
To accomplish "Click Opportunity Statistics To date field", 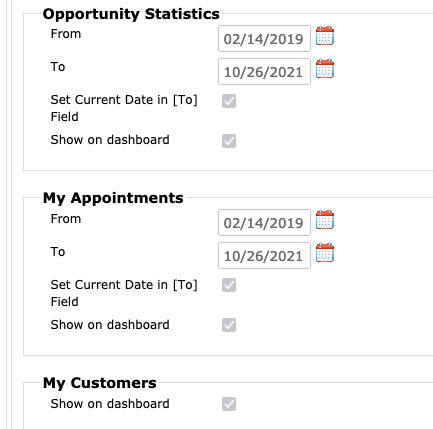I will 264,72.
